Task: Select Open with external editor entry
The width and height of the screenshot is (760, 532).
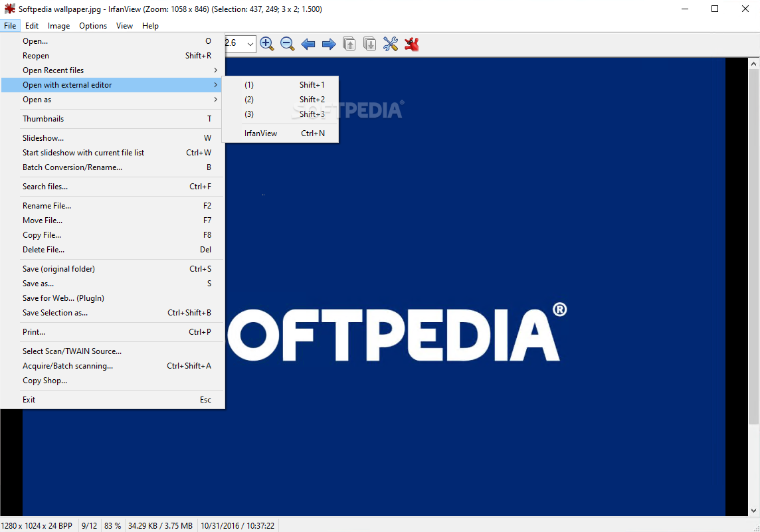Action: point(112,85)
